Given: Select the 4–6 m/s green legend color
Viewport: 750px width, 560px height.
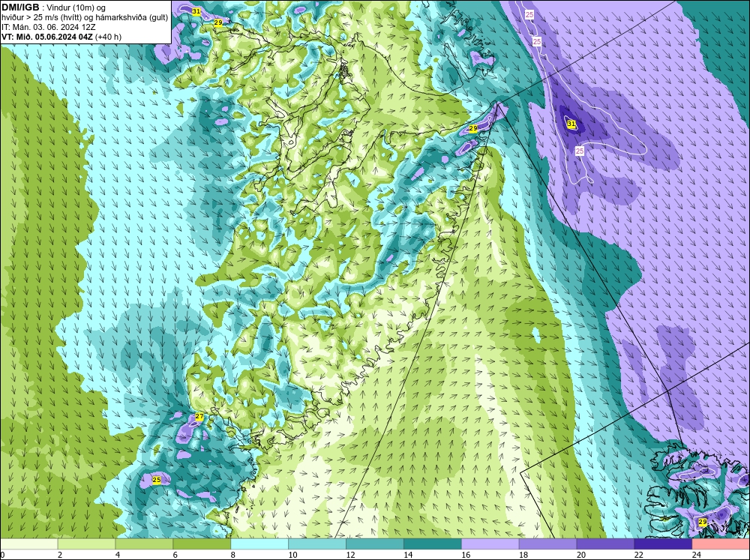Looking at the screenshot, I should [144, 544].
